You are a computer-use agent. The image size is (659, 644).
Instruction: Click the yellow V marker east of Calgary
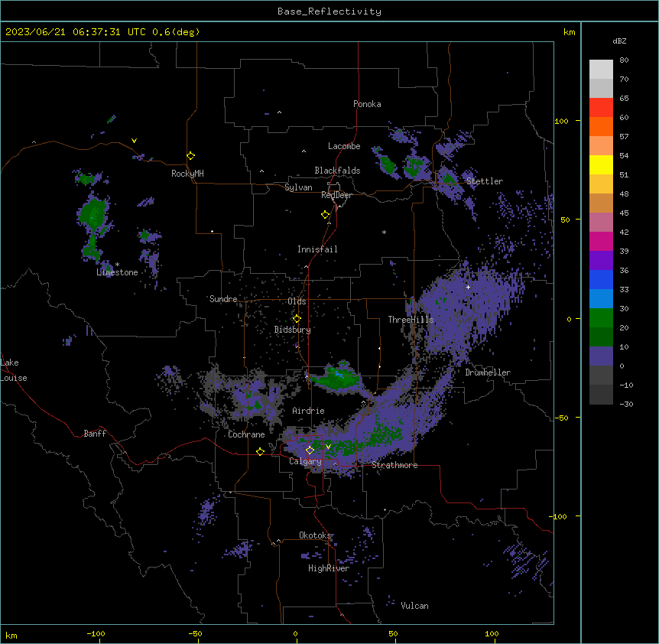(x=328, y=447)
